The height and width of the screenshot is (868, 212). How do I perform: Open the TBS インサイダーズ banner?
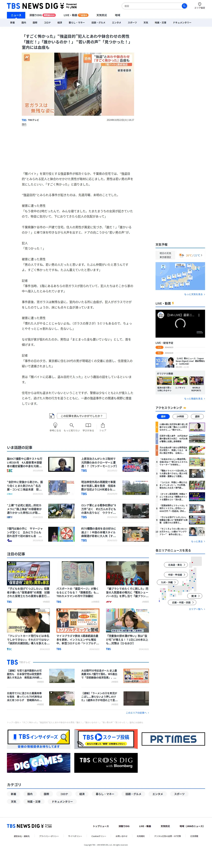coord(39,739)
